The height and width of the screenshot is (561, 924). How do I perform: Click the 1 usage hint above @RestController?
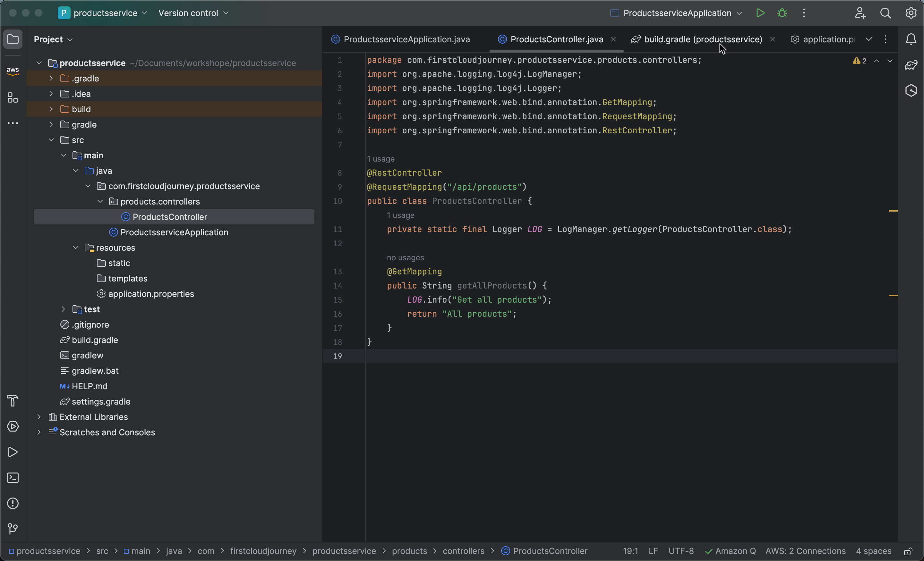[x=381, y=159]
